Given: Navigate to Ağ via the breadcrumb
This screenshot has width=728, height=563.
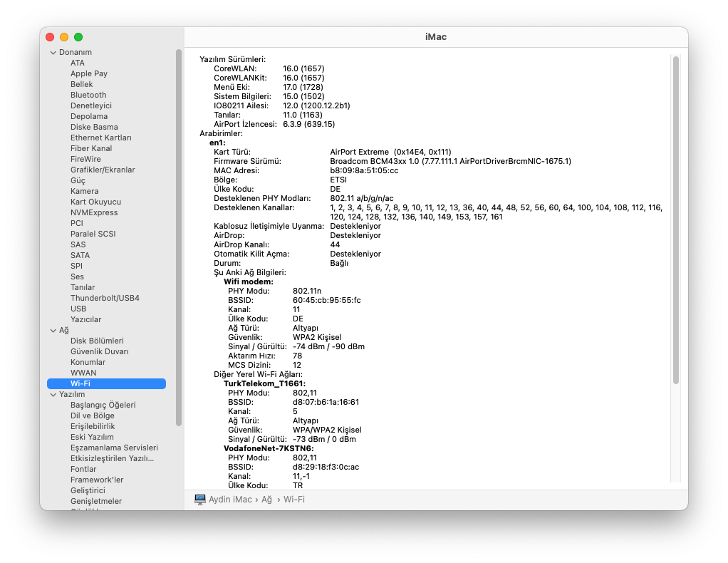Looking at the screenshot, I should pyautogui.click(x=266, y=500).
